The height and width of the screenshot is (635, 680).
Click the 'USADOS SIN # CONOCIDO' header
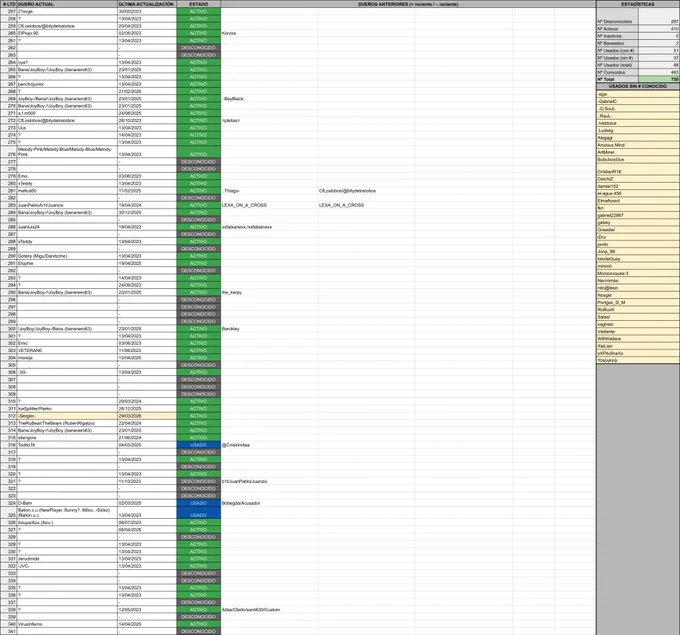[638, 86]
